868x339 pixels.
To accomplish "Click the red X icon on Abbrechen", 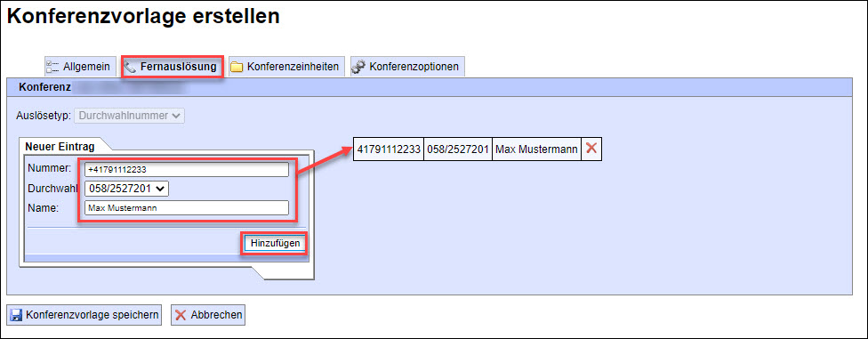I will point(181,315).
